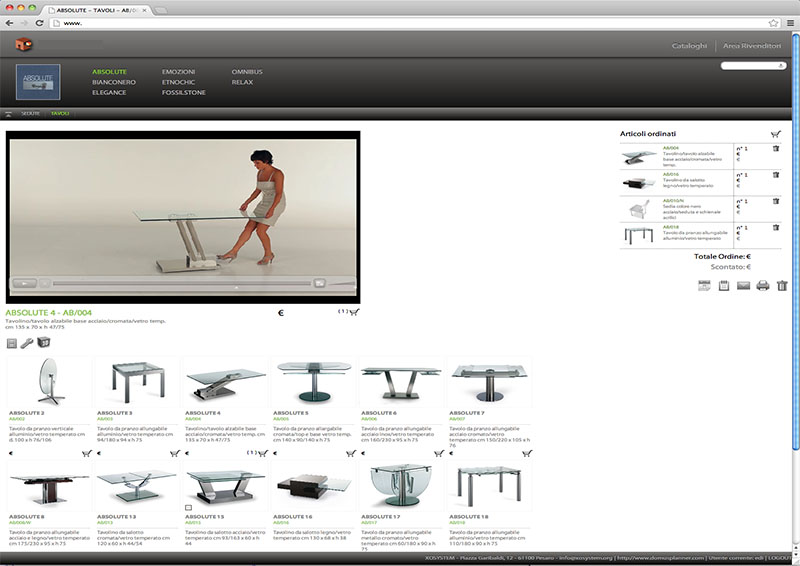Click the browser reload button

39,23
